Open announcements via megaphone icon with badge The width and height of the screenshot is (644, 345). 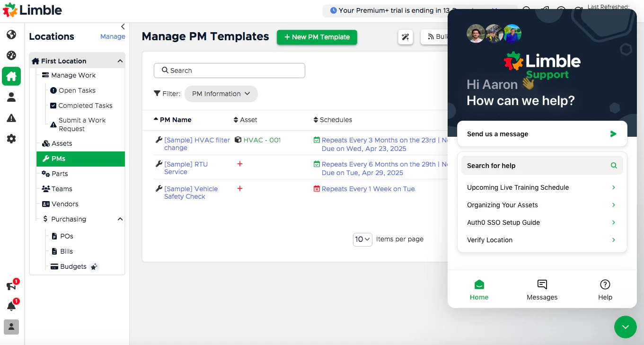10,286
